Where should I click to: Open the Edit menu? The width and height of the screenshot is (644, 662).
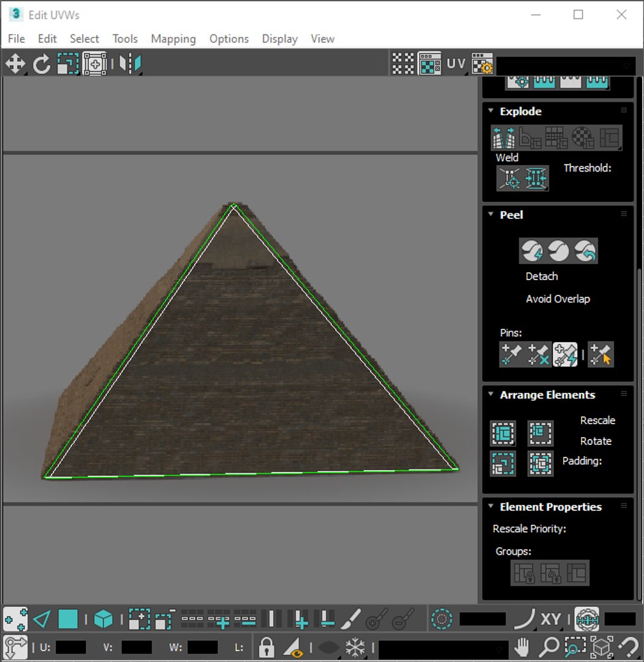pyautogui.click(x=47, y=39)
